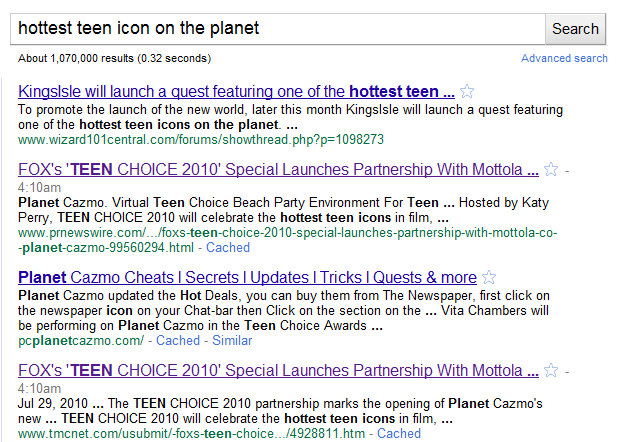The width and height of the screenshot is (620, 442).
Task: Star the last FOX's TEEN CHOICE result
Action: pyautogui.click(x=551, y=370)
